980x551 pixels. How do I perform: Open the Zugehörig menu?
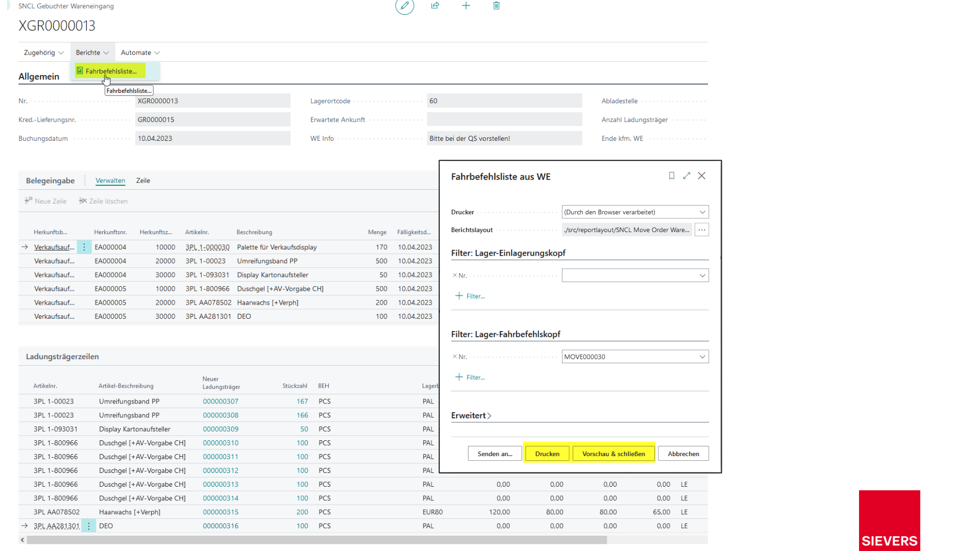[x=43, y=53]
